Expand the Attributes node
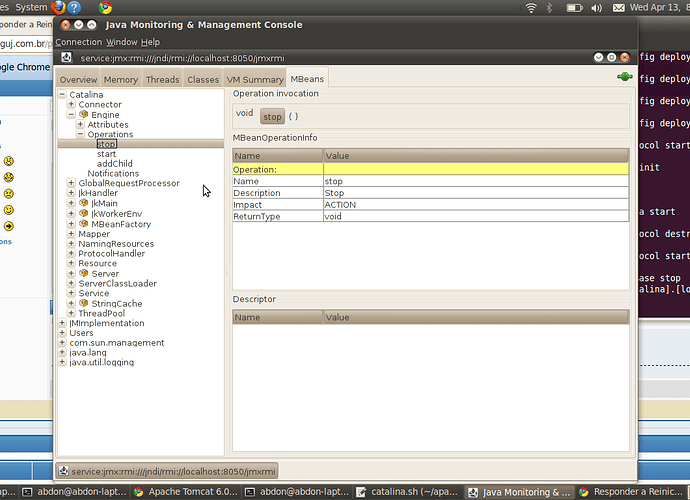The image size is (690, 500). click(81, 124)
